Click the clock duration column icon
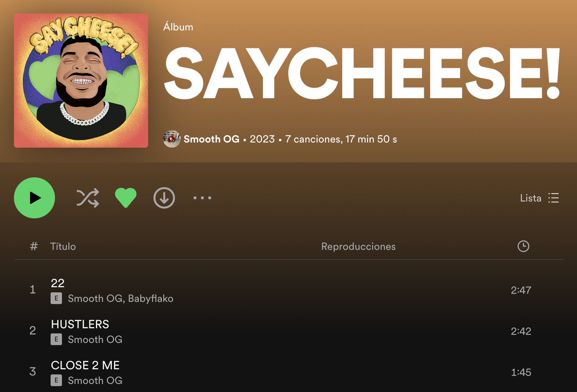Viewport: 577px width, 392px height. pyautogui.click(x=523, y=246)
